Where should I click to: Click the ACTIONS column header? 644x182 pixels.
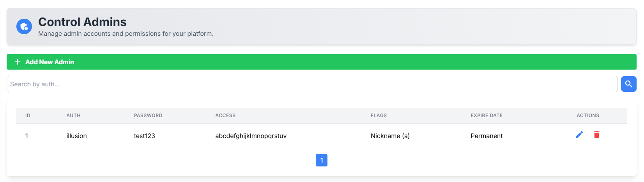[588, 115]
